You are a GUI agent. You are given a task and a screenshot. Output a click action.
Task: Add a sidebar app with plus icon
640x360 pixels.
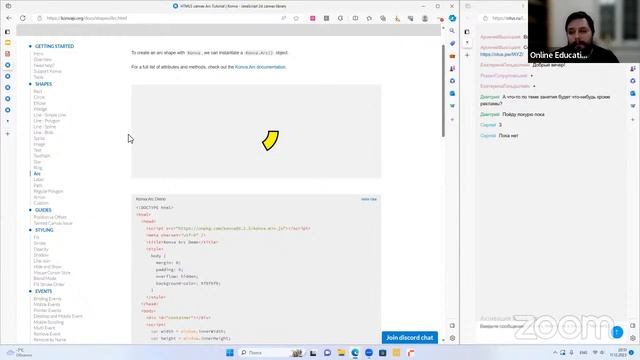click(452, 120)
